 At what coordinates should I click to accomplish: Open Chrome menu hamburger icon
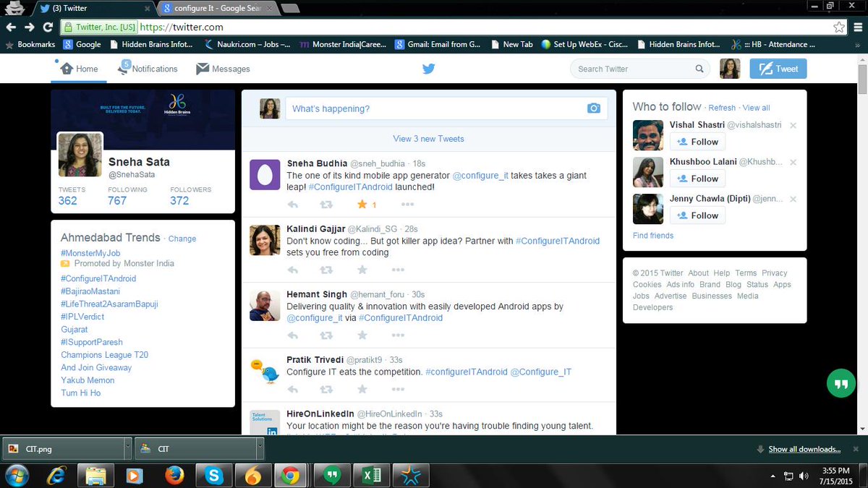click(x=857, y=27)
